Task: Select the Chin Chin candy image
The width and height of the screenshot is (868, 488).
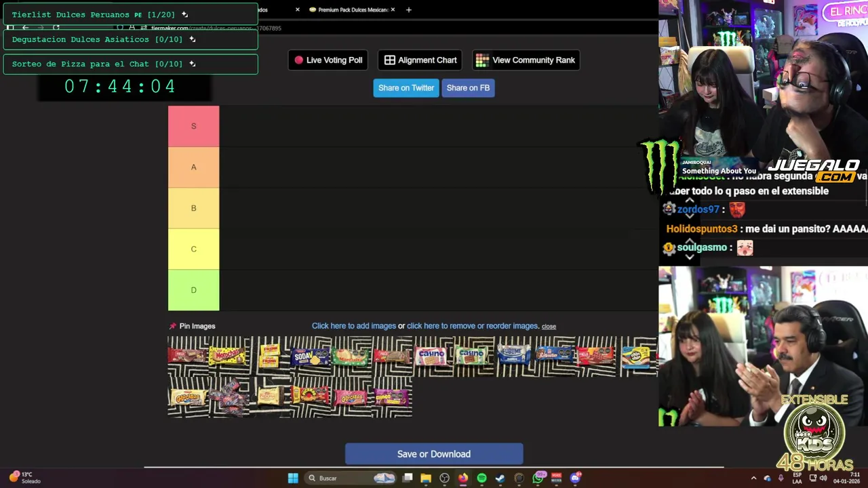Action: click(636, 357)
